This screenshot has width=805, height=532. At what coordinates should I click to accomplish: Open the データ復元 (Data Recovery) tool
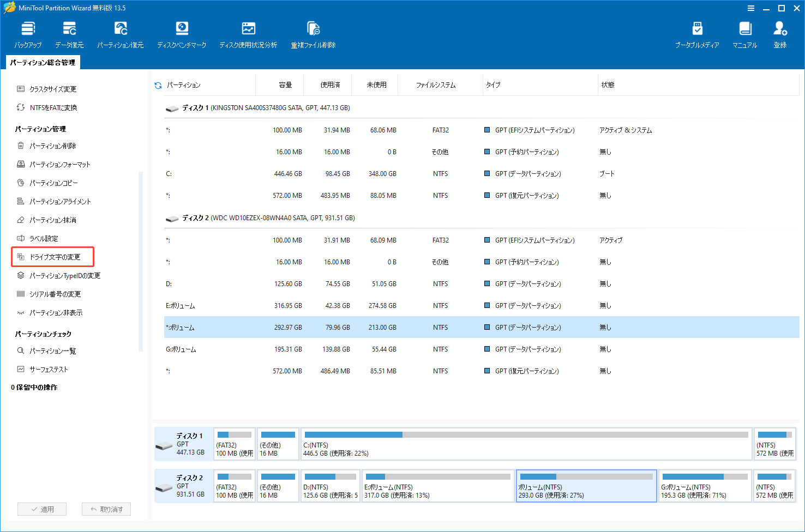click(69, 34)
